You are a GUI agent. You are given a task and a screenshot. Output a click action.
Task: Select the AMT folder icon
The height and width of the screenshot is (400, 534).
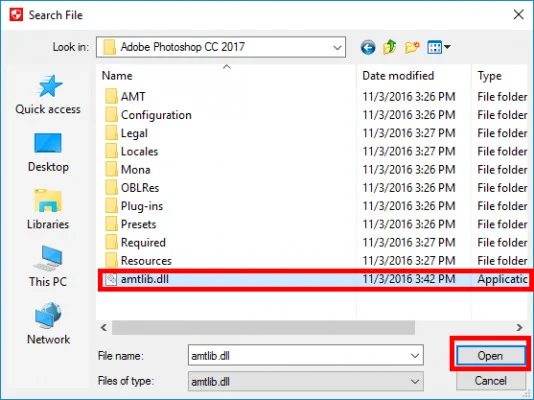[111, 96]
